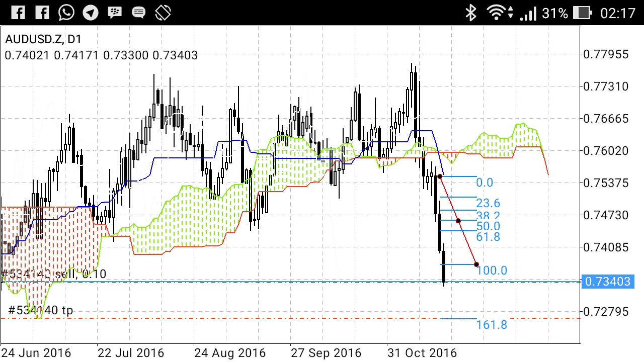Tap the #534140 sell 0.10 order label
Screen dimensions: 644x362
pyautogui.click(x=54, y=274)
